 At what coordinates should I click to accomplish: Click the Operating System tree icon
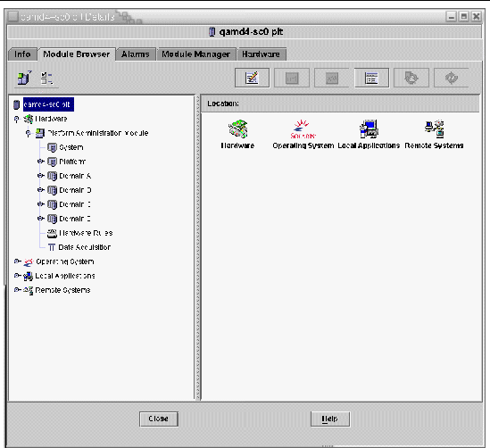[x=29, y=261]
